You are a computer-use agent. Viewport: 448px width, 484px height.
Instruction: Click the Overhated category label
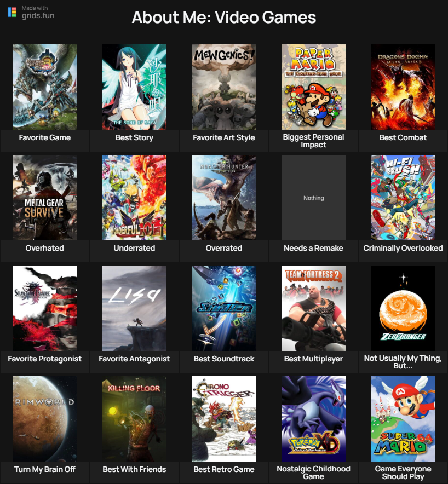click(45, 248)
